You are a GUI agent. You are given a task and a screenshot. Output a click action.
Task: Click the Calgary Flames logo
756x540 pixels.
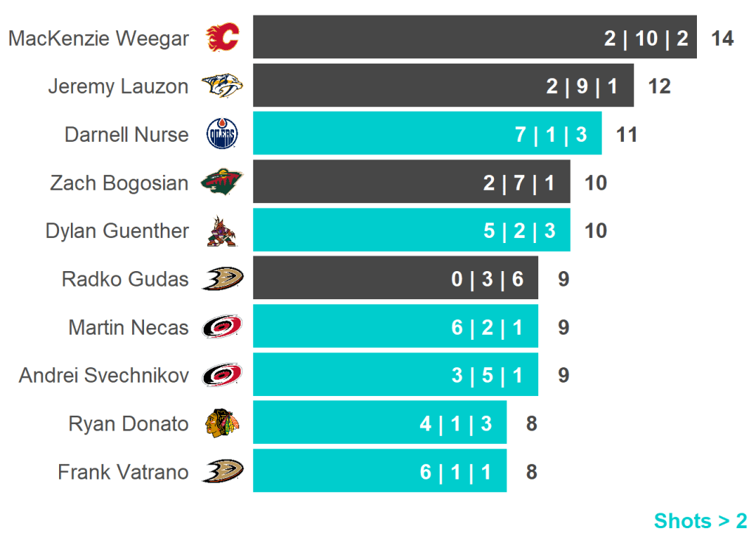tap(222, 37)
